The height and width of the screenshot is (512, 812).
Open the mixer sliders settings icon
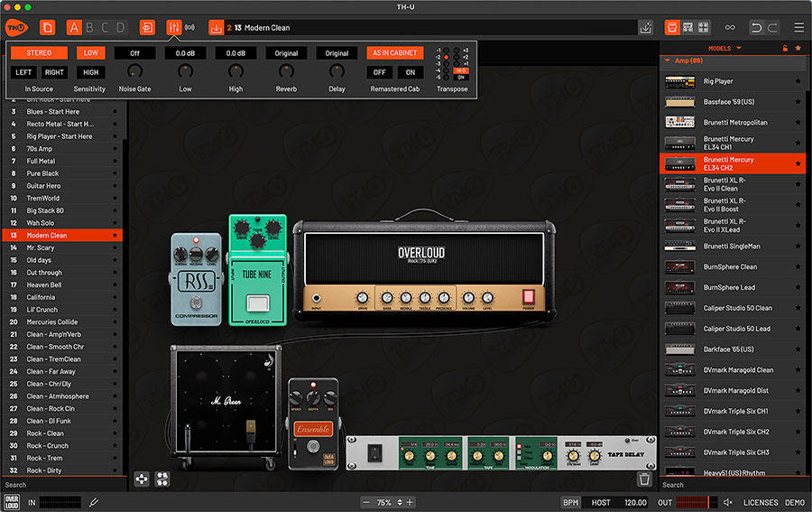(173, 28)
